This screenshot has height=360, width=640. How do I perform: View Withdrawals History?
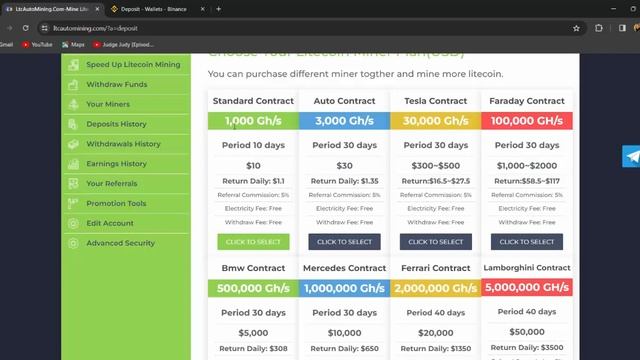coord(123,144)
